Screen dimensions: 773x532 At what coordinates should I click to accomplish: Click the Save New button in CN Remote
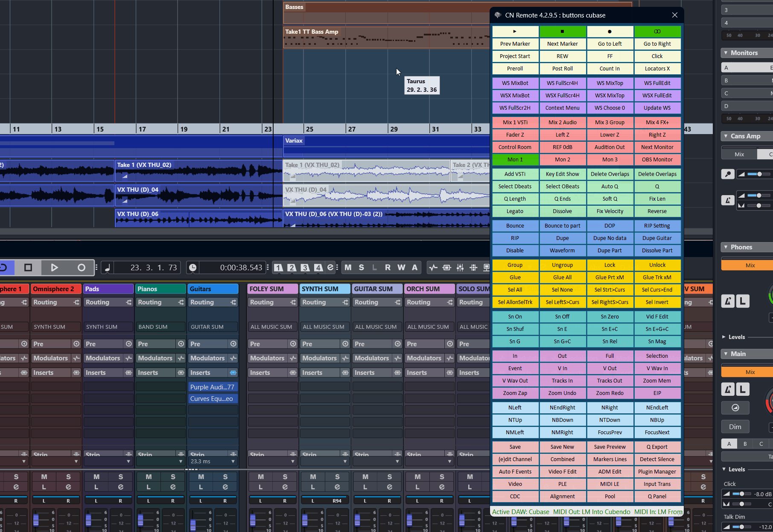point(563,447)
